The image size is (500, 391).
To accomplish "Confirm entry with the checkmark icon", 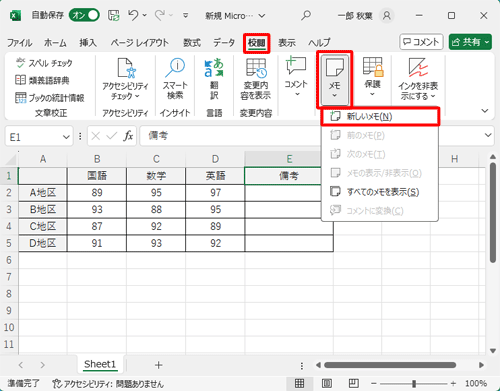I will tap(111, 136).
